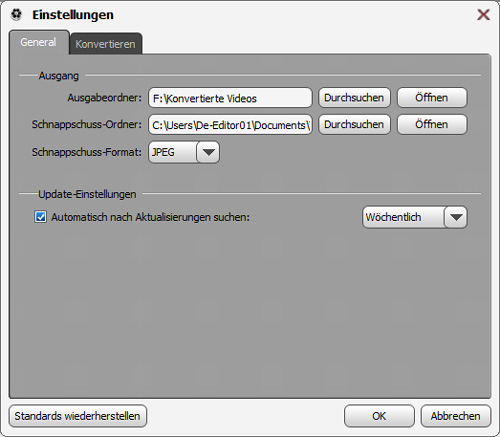The image size is (500, 437).
Task: Close the Einstellungen dialog with the red X
Action: pyautogui.click(x=483, y=15)
